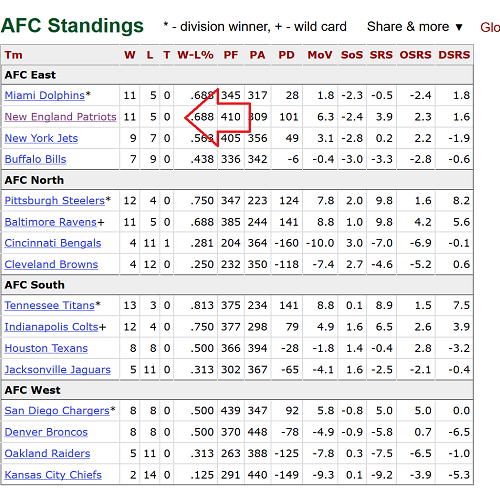Sort table by the W column header
500x500 pixels.
coord(130,55)
